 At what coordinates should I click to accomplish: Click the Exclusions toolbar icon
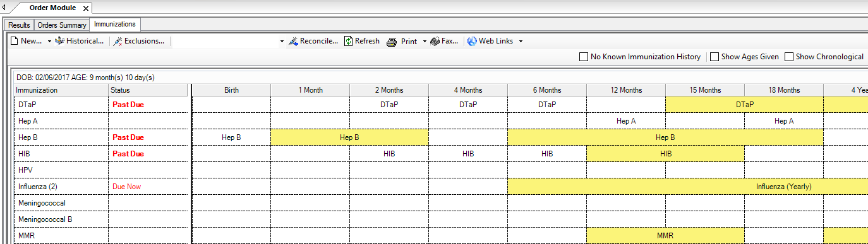pos(118,42)
